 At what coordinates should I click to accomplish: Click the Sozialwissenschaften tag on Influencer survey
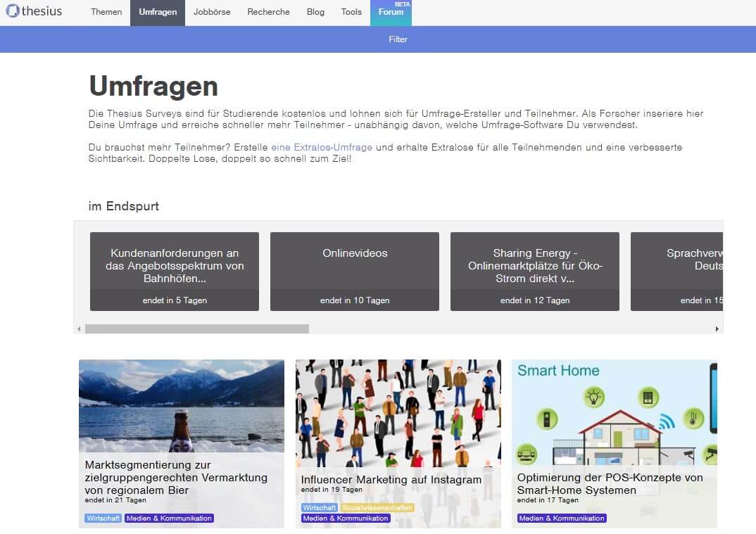(x=377, y=507)
